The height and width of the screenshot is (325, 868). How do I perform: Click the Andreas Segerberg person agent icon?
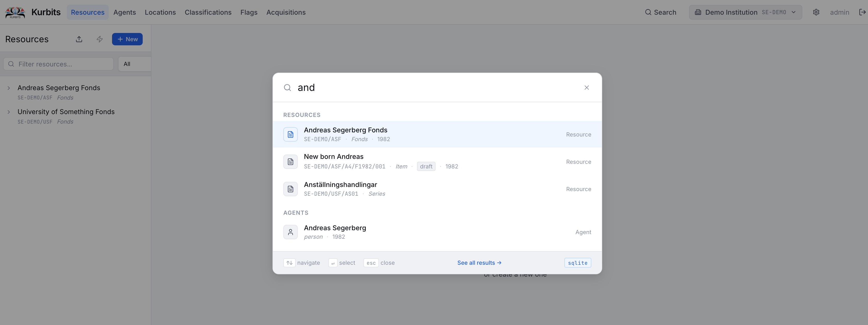click(x=291, y=232)
